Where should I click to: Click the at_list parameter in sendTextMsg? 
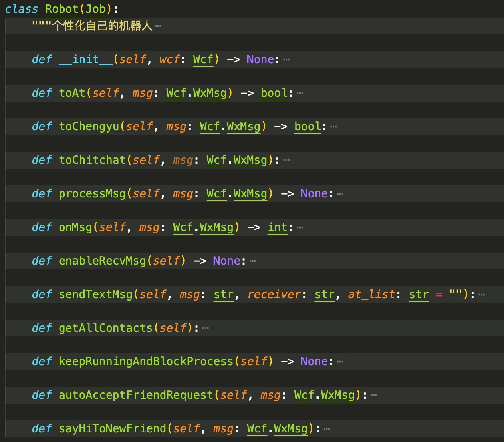pyautogui.click(x=371, y=295)
